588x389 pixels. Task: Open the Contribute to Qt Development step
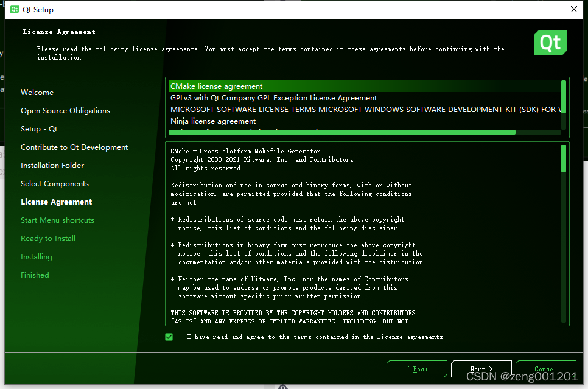(74, 147)
